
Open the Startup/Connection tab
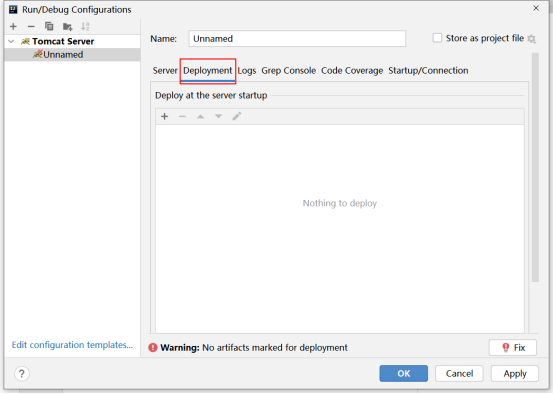(428, 71)
